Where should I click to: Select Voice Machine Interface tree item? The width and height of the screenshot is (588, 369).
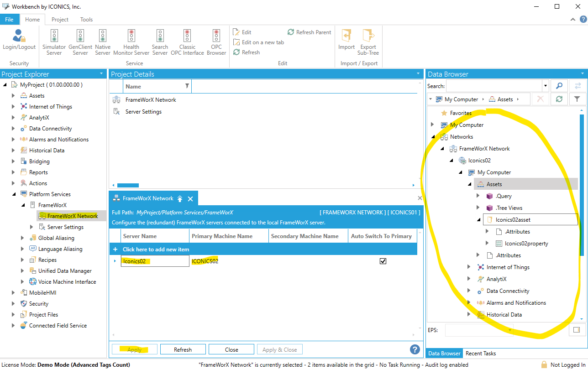click(x=67, y=282)
